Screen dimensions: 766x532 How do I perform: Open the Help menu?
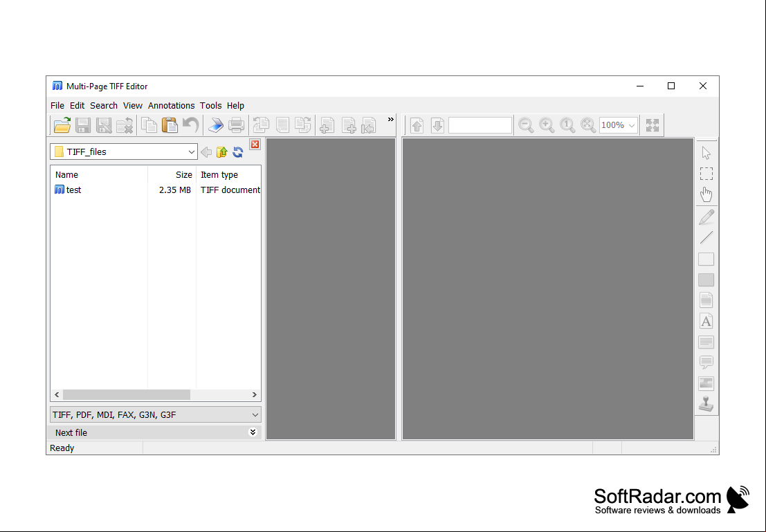point(235,106)
